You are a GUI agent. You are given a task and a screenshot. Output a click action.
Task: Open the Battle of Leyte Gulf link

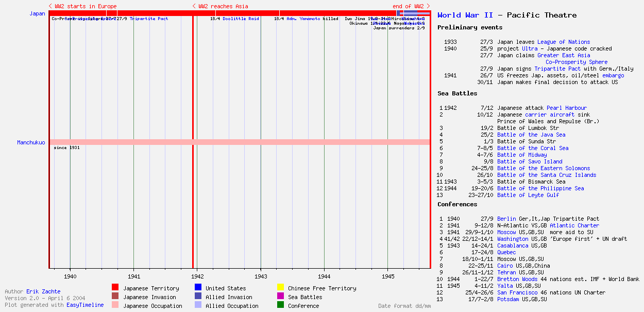click(528, 195)
